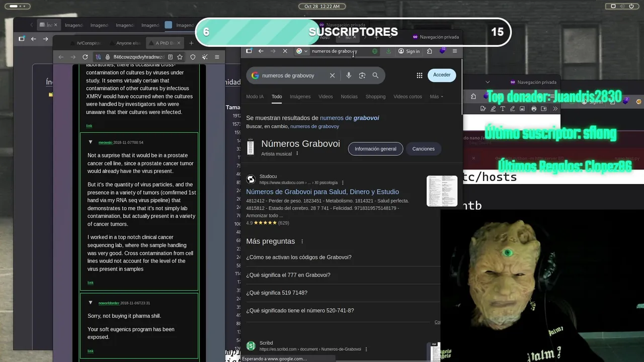Open Google browser application menu

(455, 51)
